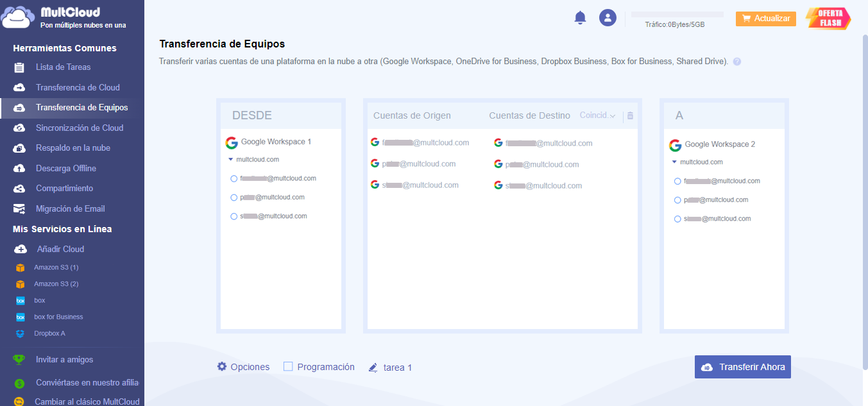Click the Actualizar upgrade button
Image resolution: width=868 pixels, height=406 pixels.
click(766, 19)
